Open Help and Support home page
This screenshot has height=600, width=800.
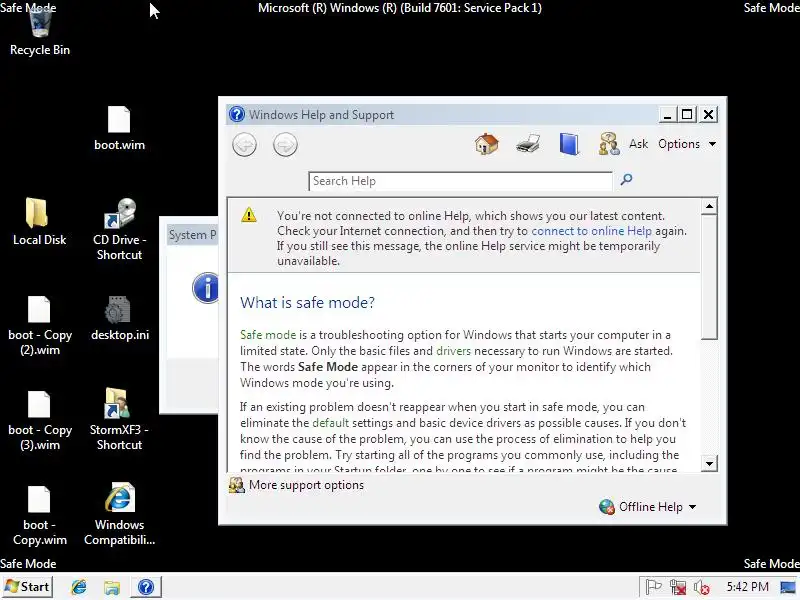(486, 143)
